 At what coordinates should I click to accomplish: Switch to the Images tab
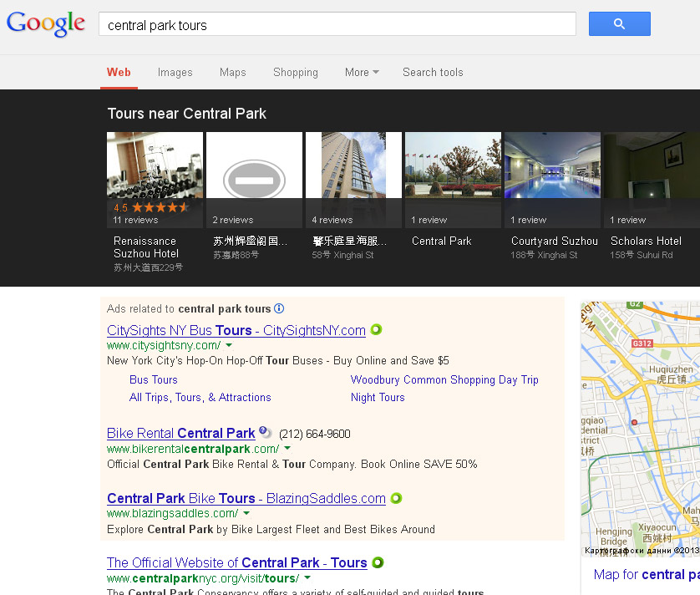click(x=175, y=73)
